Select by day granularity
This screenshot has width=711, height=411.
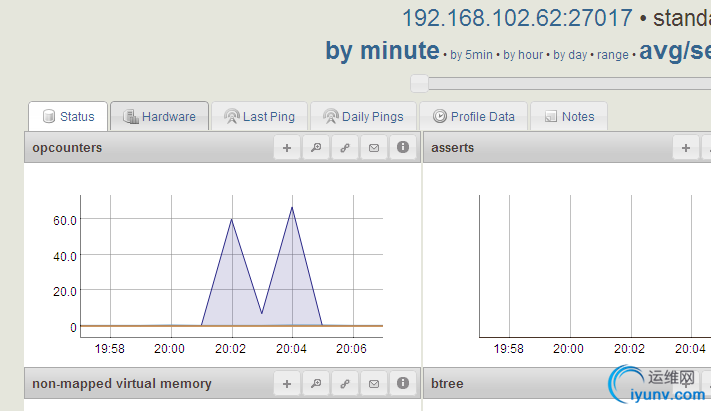[570, 55]
